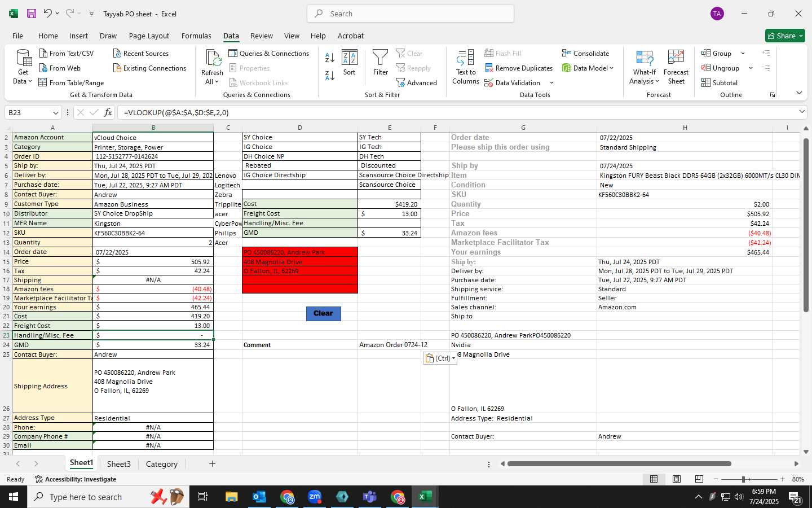
Task: Open File Explorer from taskbar
Action: click(232, 497)
